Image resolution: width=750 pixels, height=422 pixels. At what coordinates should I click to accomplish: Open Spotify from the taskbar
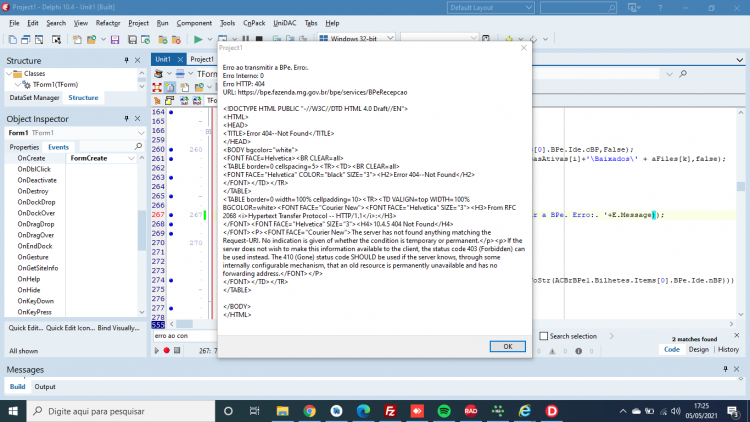pos(444,411)
